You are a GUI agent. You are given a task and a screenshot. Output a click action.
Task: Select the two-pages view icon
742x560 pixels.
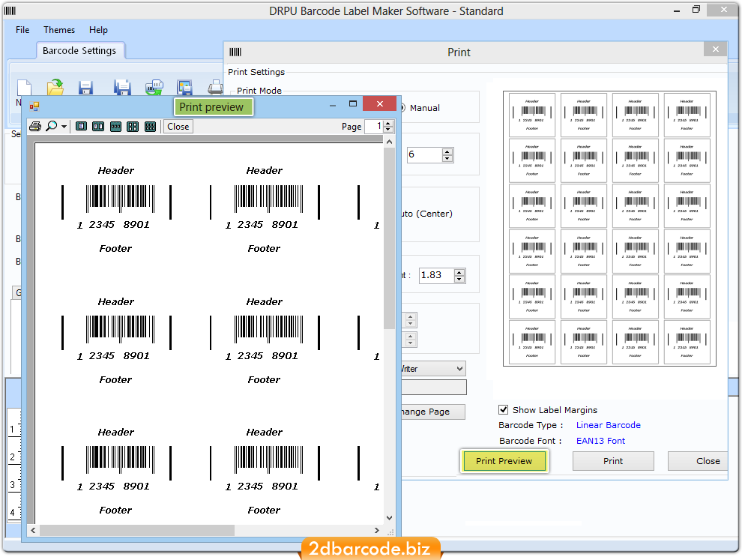point(98,127)
